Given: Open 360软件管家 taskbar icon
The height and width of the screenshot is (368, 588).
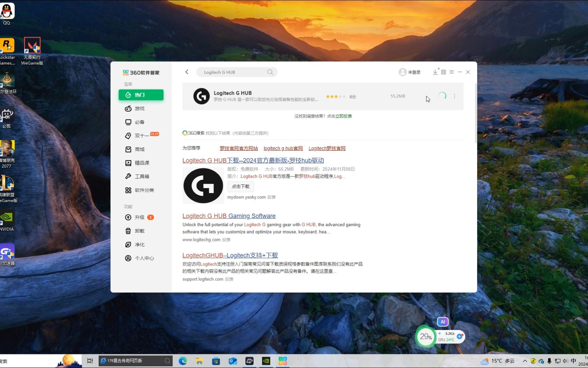Looking at the screenshot, I should (x=283, y=361).
